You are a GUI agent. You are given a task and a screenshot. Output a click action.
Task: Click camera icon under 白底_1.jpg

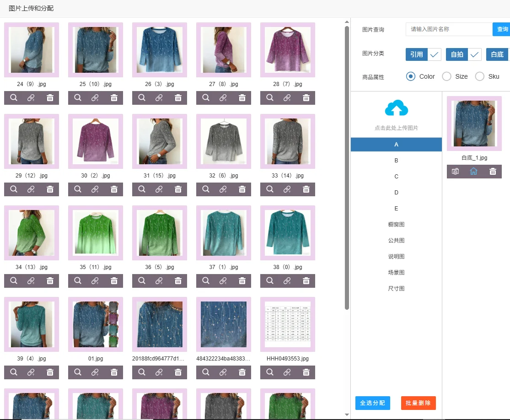pyautogui.click(x=455, y=172)
